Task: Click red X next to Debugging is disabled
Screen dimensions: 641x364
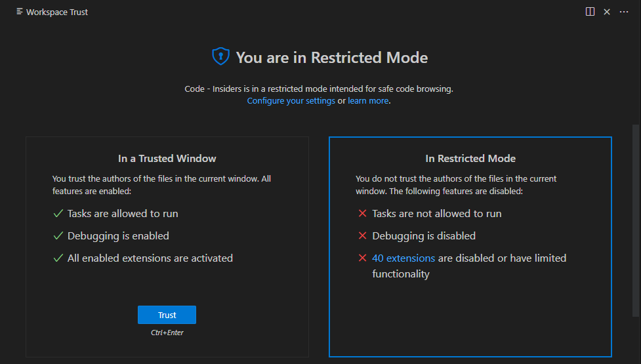Action: point(362,236)
